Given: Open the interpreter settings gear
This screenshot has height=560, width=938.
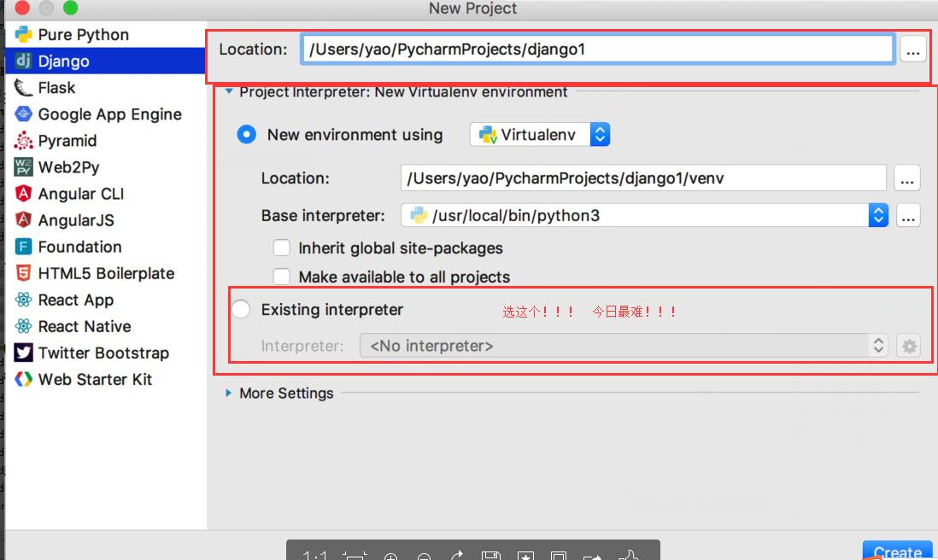Looking at the screenshot, I should tap(909, 346).
